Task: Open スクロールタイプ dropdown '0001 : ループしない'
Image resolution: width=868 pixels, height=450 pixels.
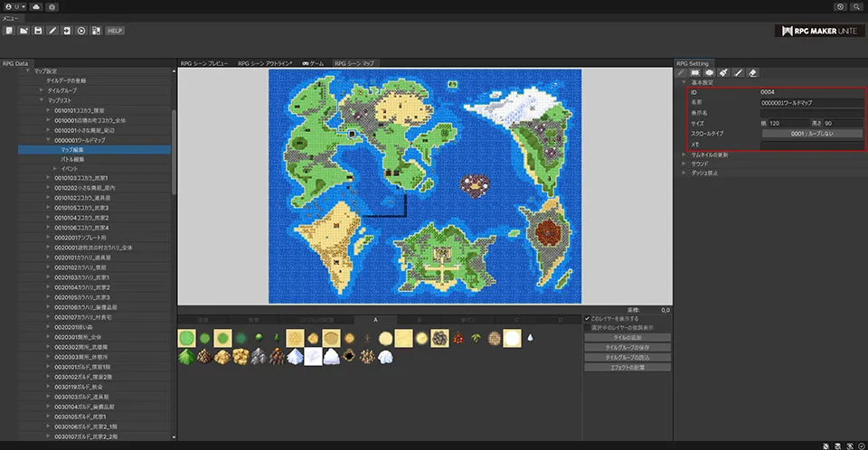Action: [811, 133]
